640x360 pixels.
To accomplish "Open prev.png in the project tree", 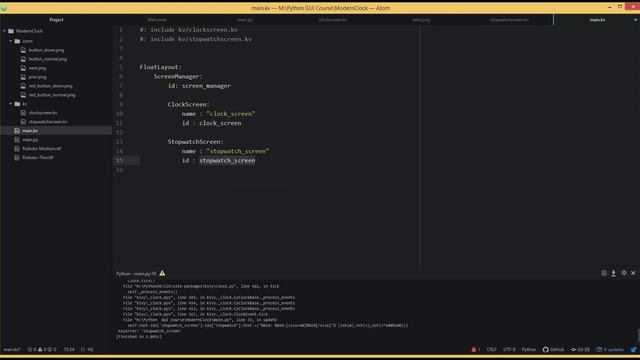I will 38,77.
